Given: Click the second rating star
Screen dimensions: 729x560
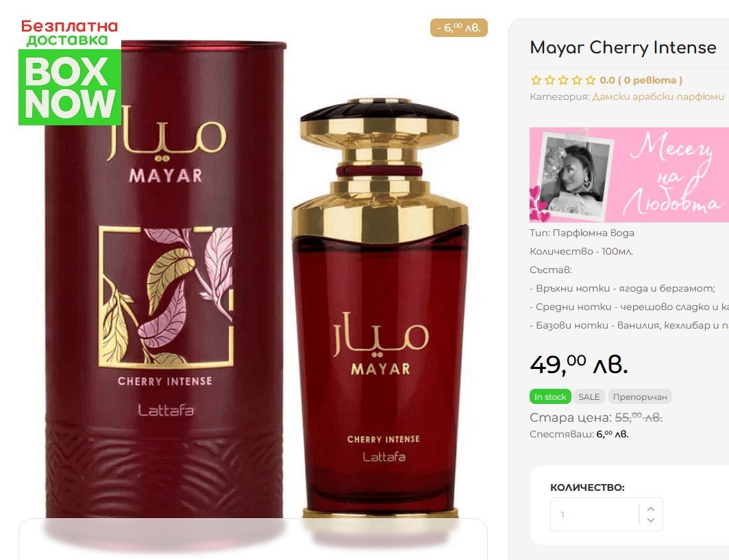Looking at the screenshot, I should [x=549, y=80].
